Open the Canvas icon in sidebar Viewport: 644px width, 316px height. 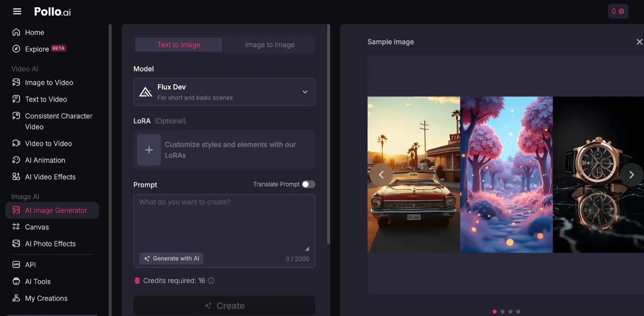tap(16, 227)
